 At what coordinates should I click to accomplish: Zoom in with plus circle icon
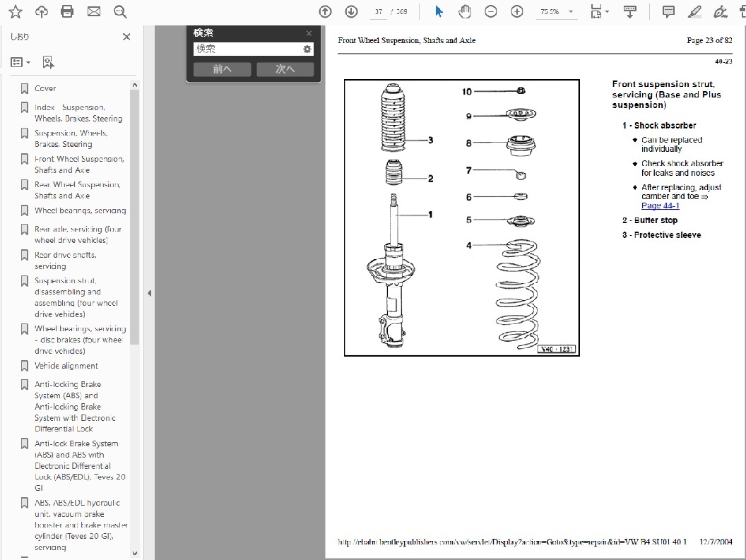pos(516,11)
